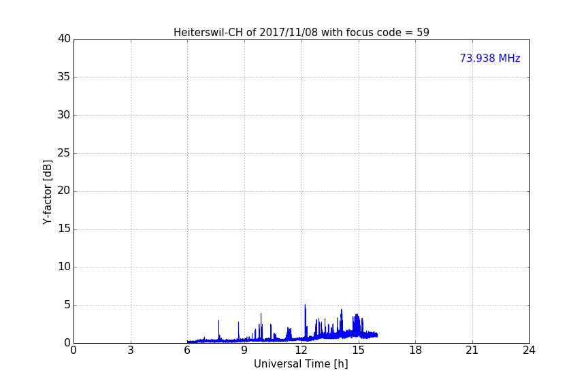The width and height of the screenshot is (588, 392).
Task: Click the y-axis tick label '30'
Action: tap(64, 115)
